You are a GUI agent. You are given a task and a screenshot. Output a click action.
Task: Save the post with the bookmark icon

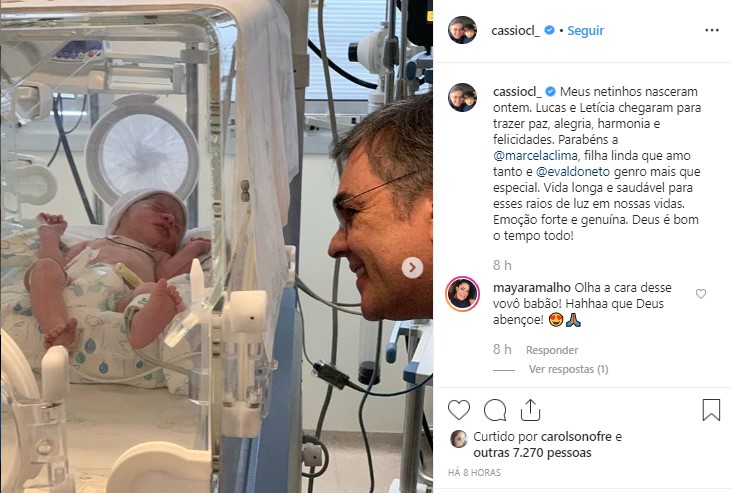coord(711,409)
